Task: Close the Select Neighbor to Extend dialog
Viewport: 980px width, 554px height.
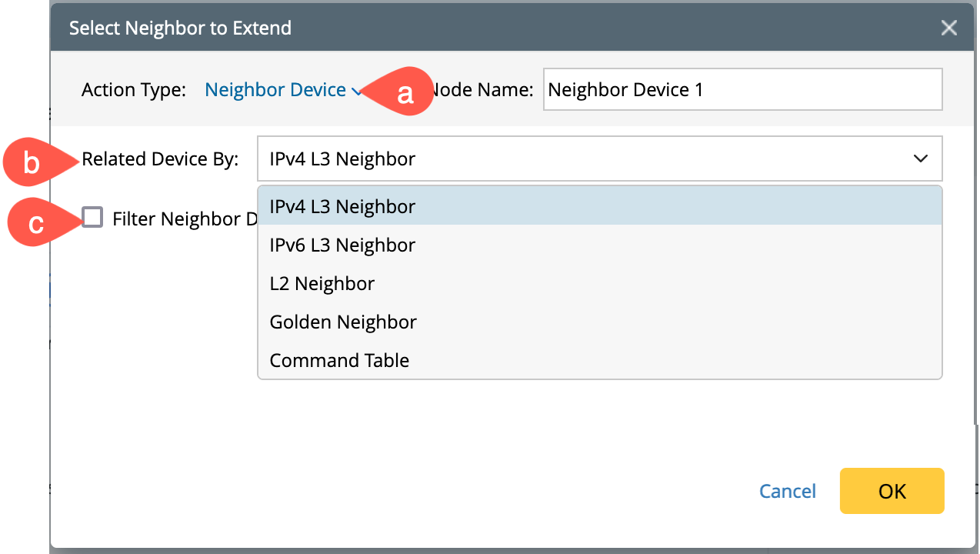Action: tap(948, 28)
